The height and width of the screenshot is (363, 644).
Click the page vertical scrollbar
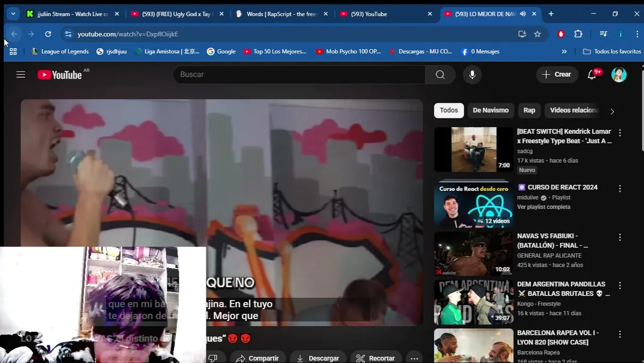642,110
